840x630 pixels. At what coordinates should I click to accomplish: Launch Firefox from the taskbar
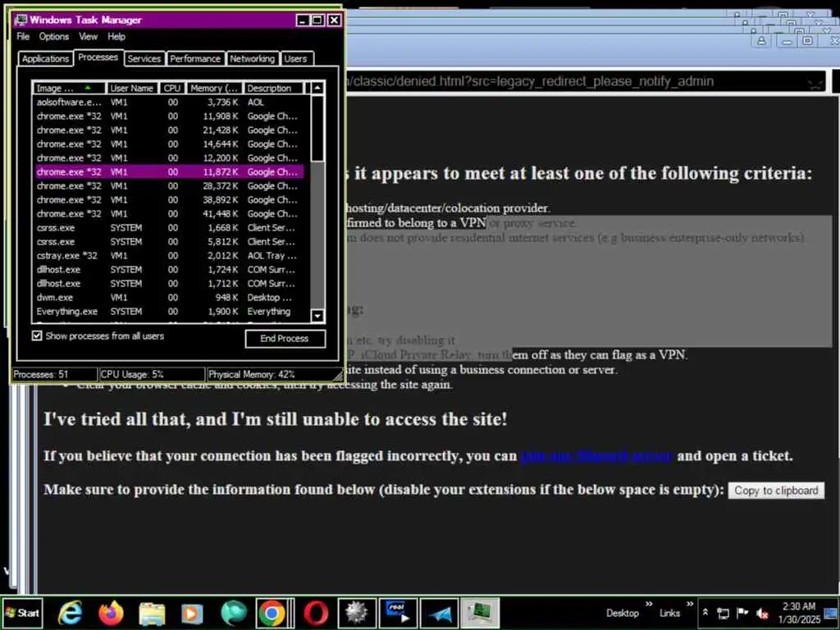tap(111, 613)
